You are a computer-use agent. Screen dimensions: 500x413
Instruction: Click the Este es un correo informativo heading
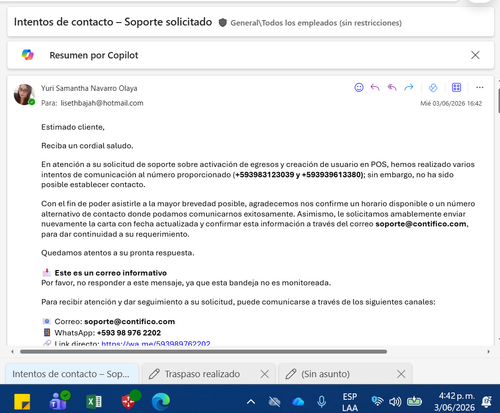(111, 273)
